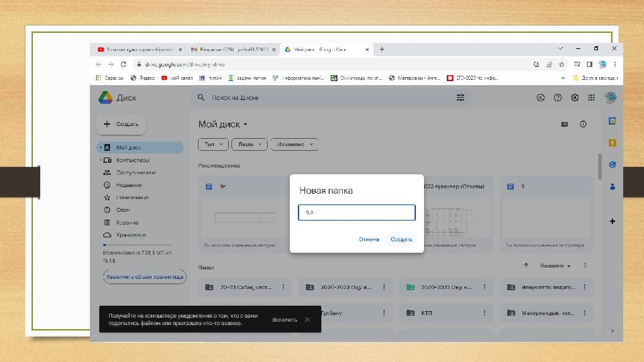The image size is (644, 362).
Task: Open the Изменено filter dropdown
Action: coord(295,145)
